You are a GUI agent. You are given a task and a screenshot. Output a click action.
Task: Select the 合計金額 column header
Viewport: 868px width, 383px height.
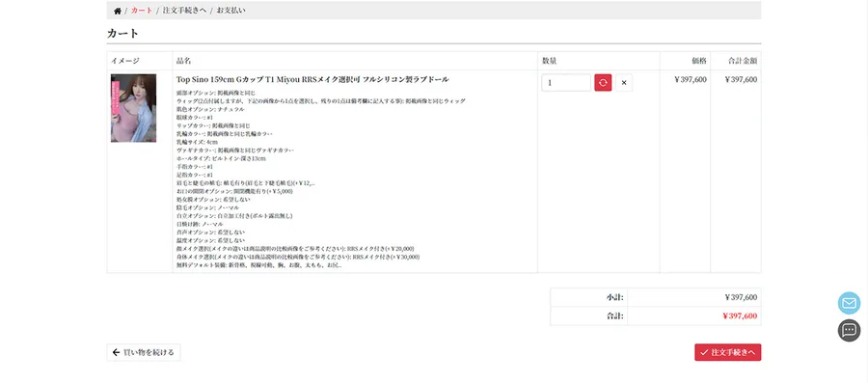click(x=743, y=61)
